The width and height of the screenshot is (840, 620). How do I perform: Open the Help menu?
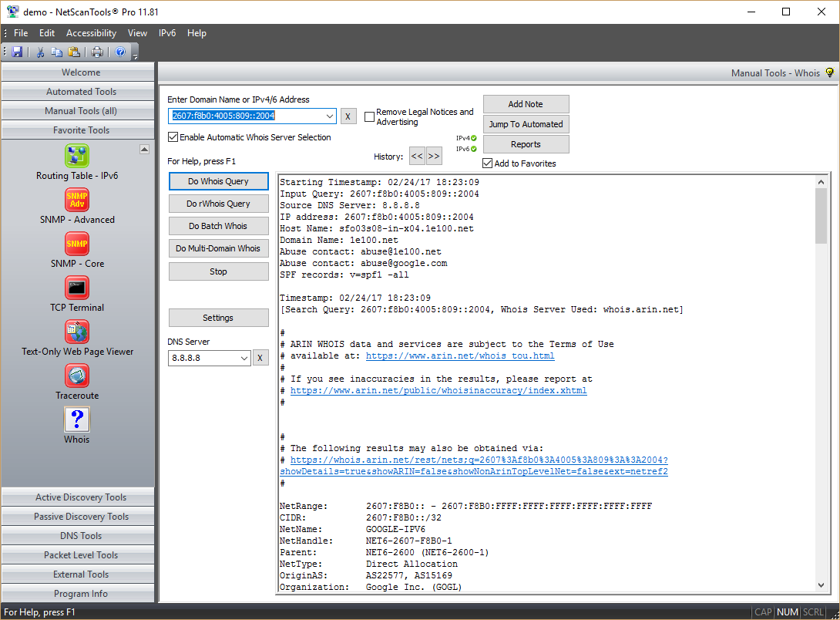point(197,33)
